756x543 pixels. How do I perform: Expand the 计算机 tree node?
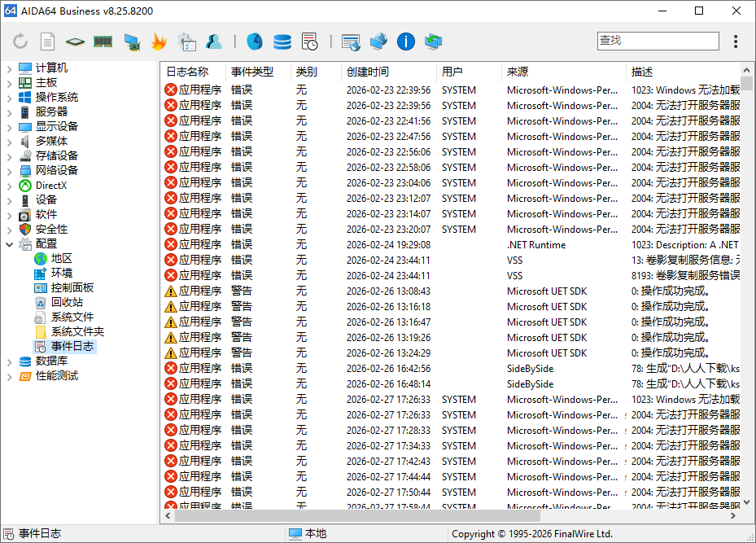click(x=9, y=68)
